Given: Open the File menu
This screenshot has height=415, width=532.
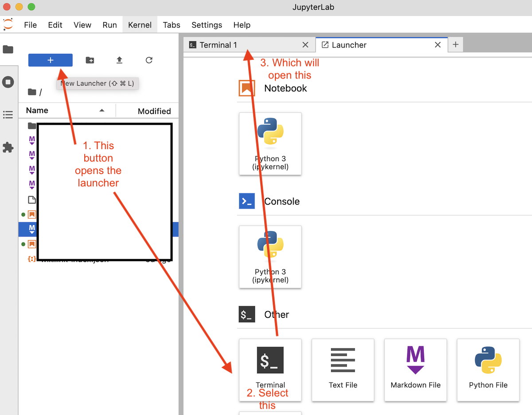Looking at the screenshot, I should click(x=31, y=25).
